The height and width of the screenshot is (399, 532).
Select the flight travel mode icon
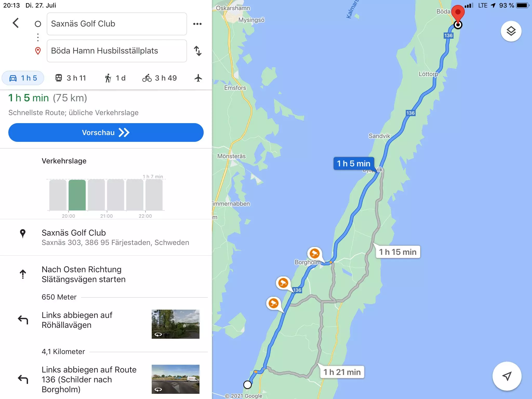point(198,78)
